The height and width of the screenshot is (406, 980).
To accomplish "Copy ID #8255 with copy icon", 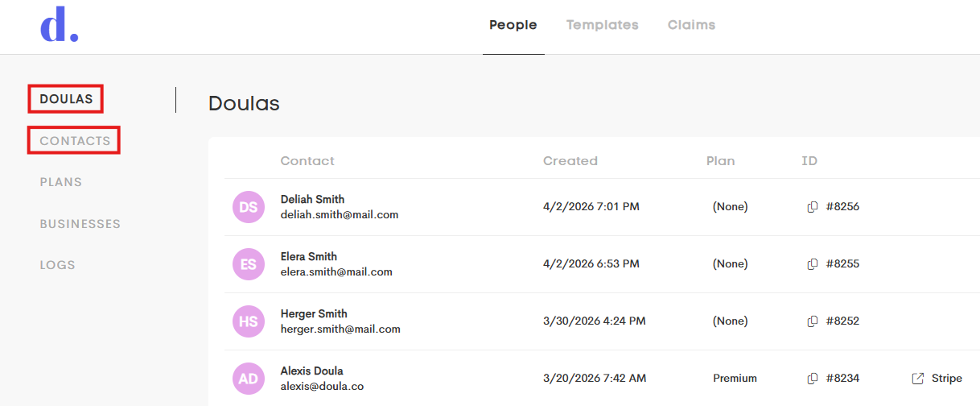I will (x=813, y=264).
